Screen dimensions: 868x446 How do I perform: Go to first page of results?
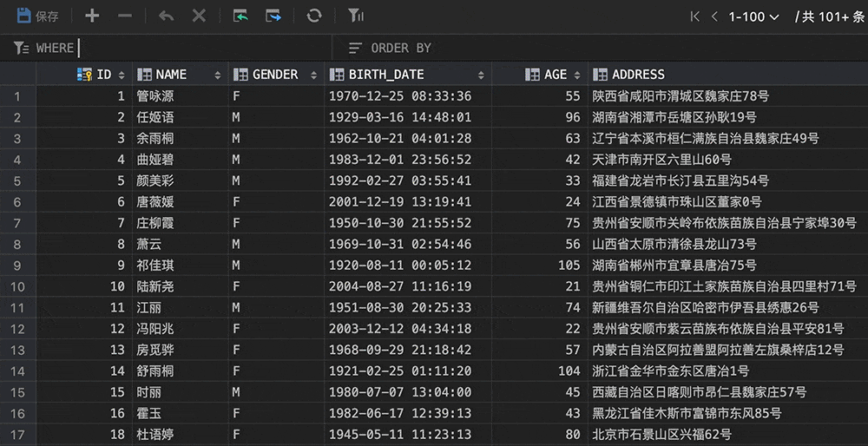(x=694, y=16)
